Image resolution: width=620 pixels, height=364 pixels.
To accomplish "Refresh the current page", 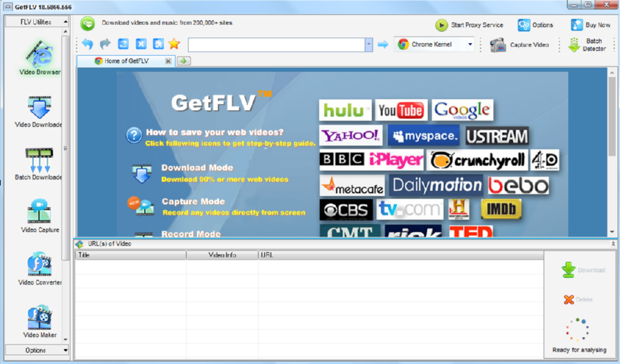I will tap(123, 44).
